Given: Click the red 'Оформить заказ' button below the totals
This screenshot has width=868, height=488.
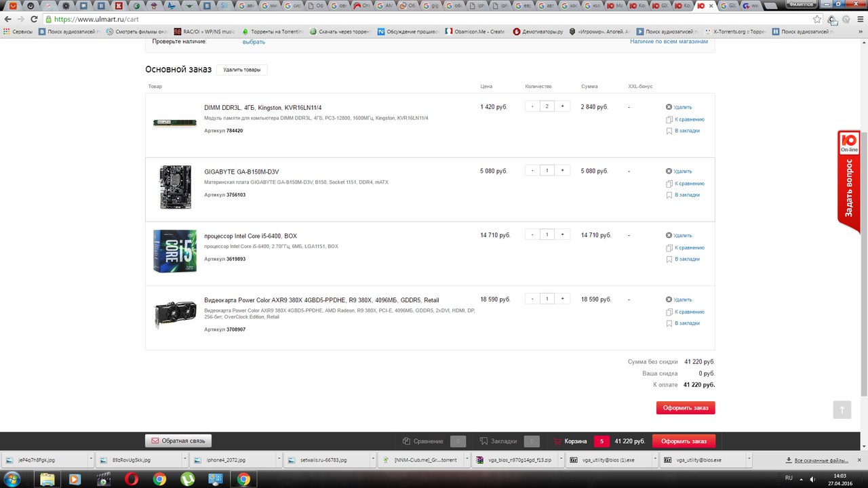Looking at the screenshot, I should [686, 407].
